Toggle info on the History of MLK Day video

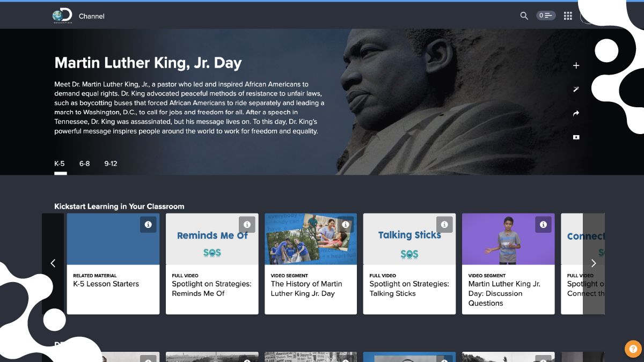346,224
